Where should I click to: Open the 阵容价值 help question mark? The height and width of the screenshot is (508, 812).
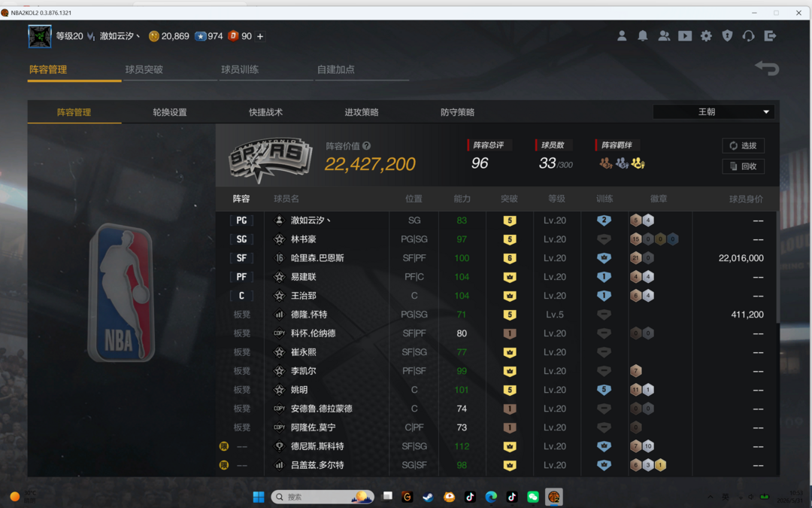coord(367,146)
